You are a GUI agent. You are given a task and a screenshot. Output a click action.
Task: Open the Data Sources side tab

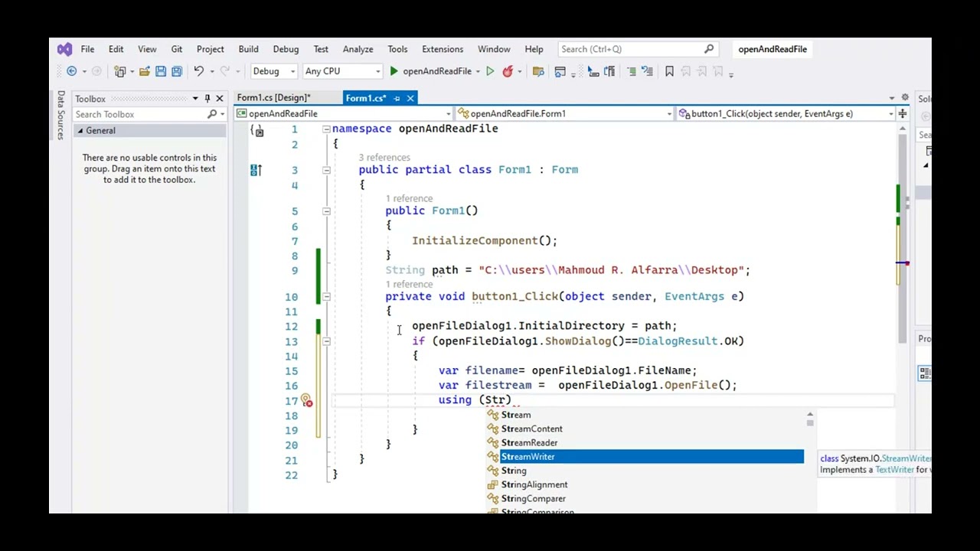(x=60, y=115)
